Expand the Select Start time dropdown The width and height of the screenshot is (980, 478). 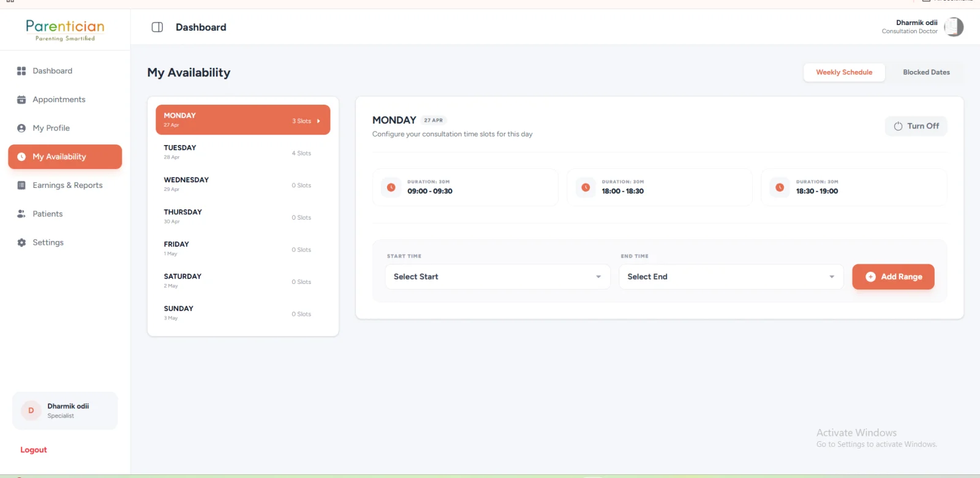(497, 277)
